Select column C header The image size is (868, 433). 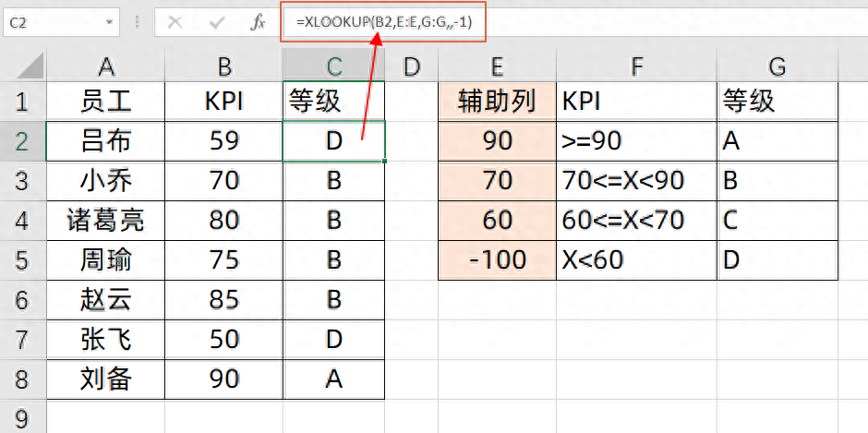[x=333, y=67]
